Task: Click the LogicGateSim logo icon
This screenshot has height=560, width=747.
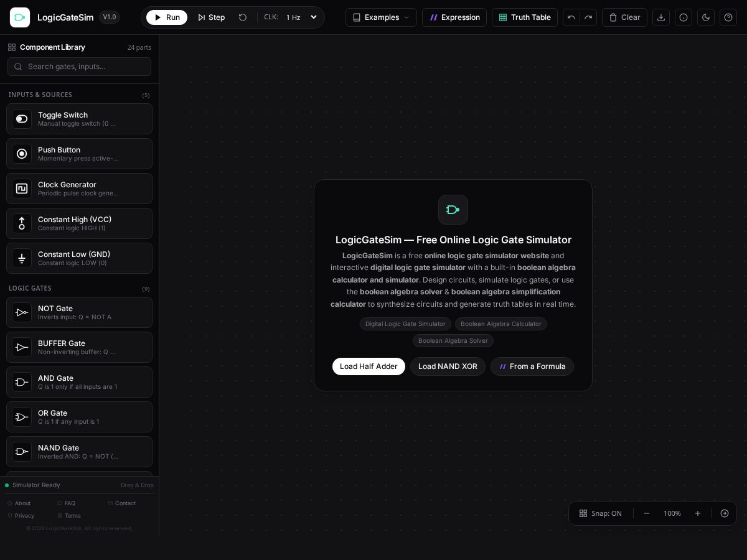Action: [20, 17]
